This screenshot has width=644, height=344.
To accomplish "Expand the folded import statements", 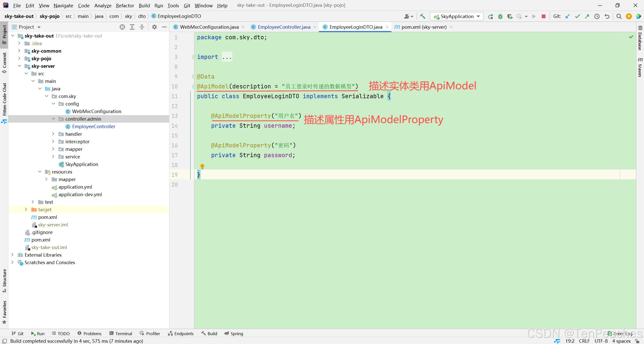I will 227,57.
